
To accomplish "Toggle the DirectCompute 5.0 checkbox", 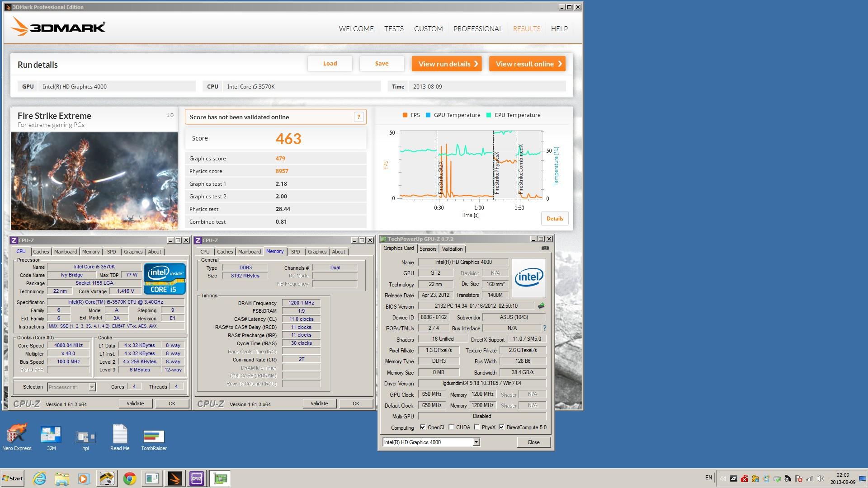I will click(501, 427).
